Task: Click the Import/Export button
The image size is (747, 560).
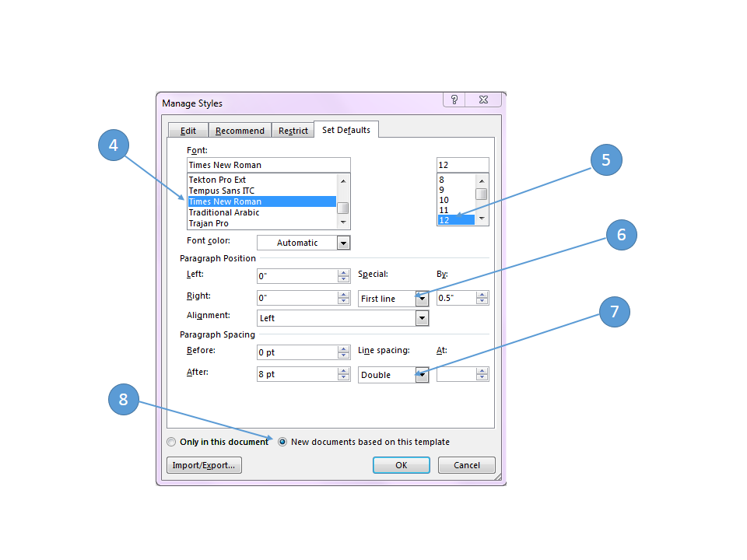Action: [205, 465]
